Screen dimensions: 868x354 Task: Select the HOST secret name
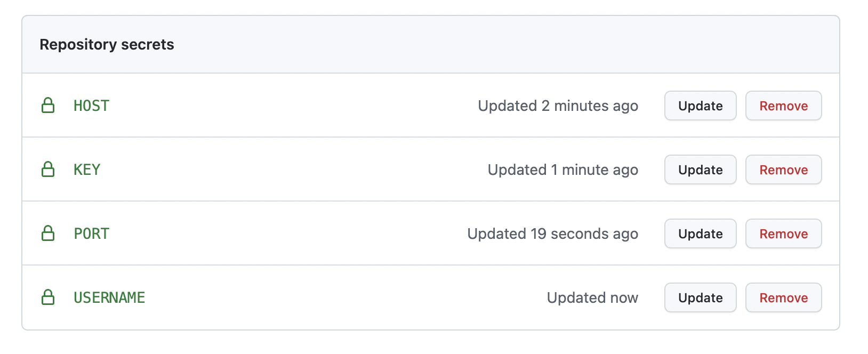[91, 106]
